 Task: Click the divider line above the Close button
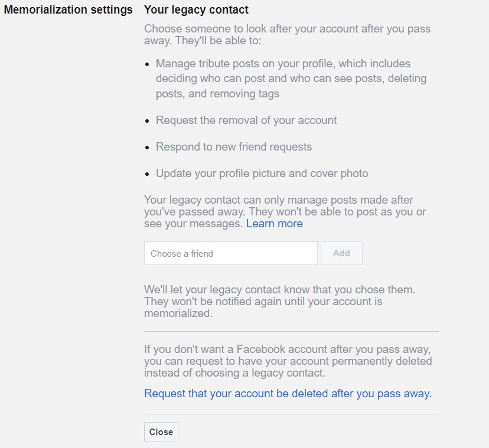point(291,414)
